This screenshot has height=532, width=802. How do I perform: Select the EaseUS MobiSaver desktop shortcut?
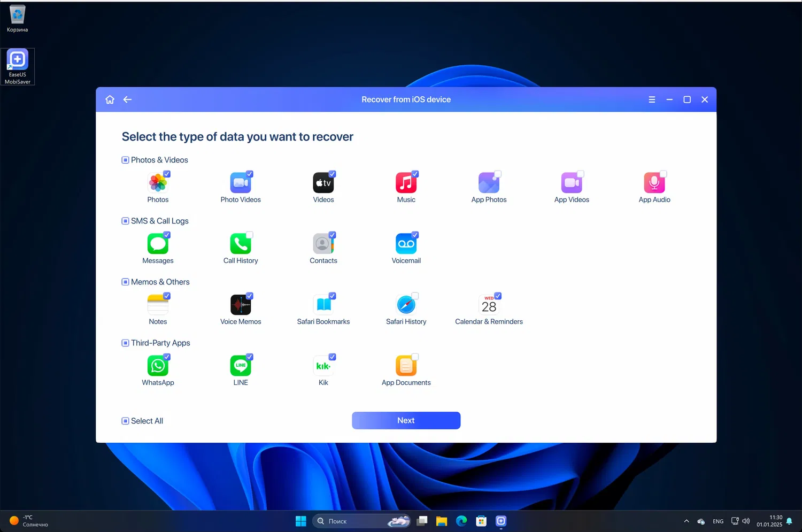click(18, 67)
